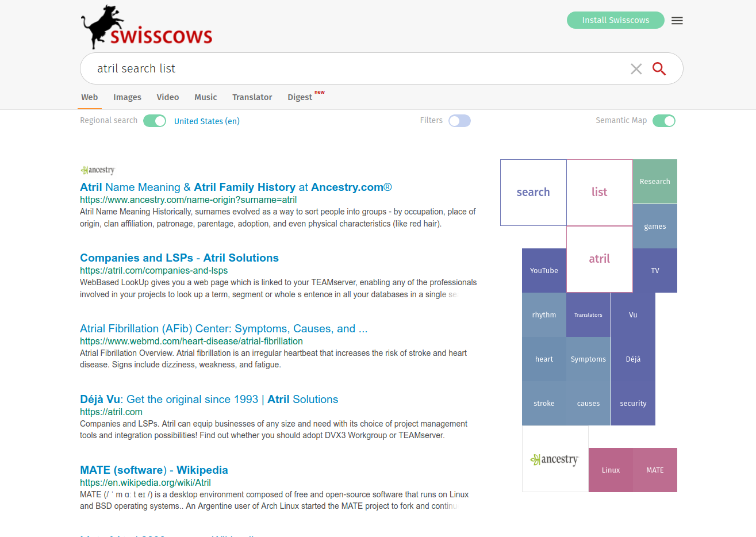Screen dimensions: 756x537
Task: Select the 'list' tile in semantic map
Action: [600, 193]
